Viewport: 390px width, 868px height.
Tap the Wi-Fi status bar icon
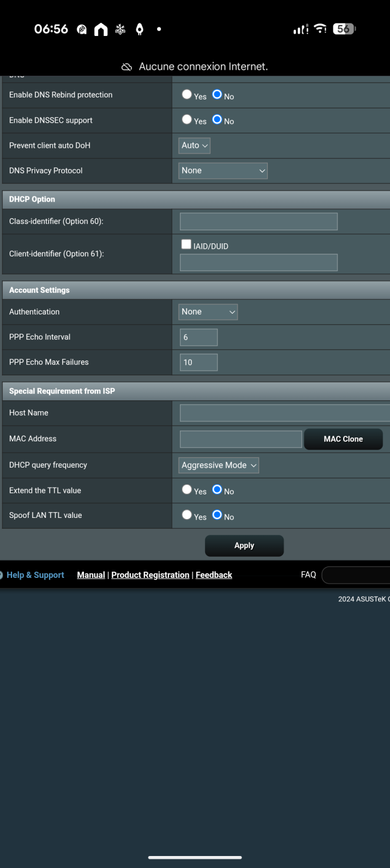click(320, 29)
